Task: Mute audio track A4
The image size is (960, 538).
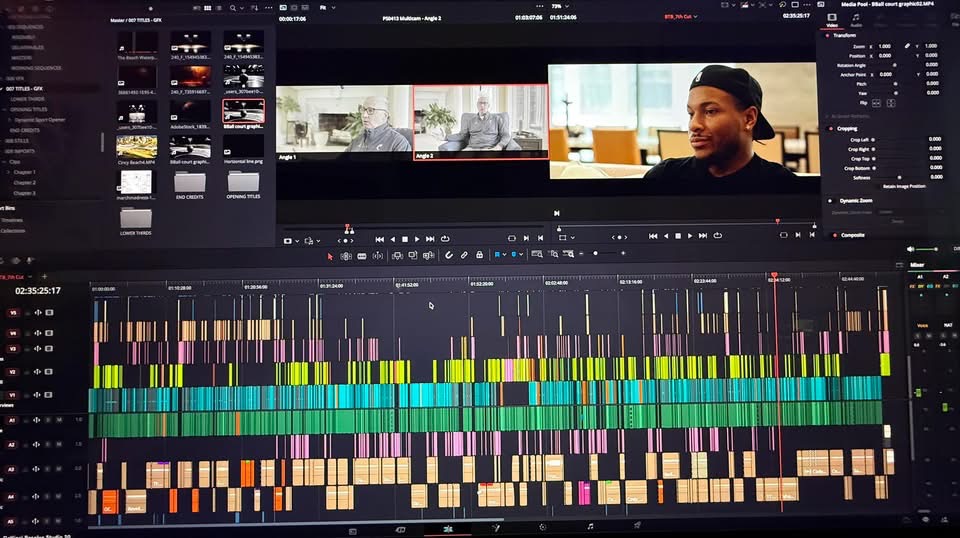Action: pos(59,496)
